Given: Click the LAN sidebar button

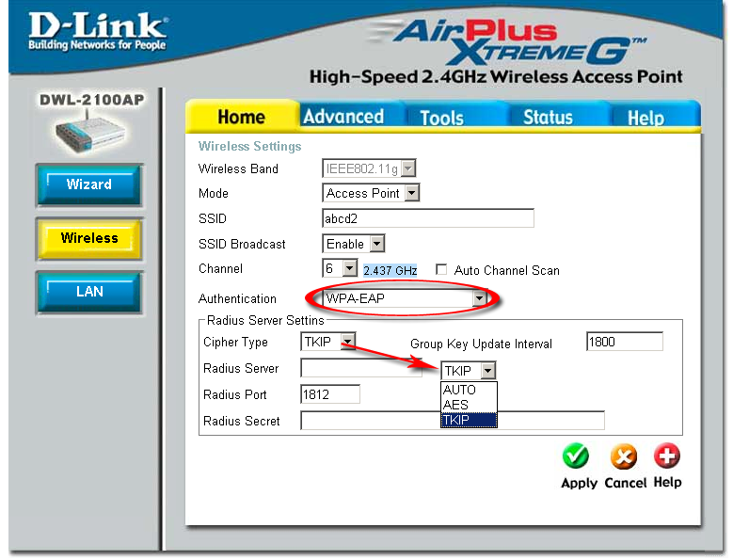Looking at the screenshot, I should click(88, 292).
